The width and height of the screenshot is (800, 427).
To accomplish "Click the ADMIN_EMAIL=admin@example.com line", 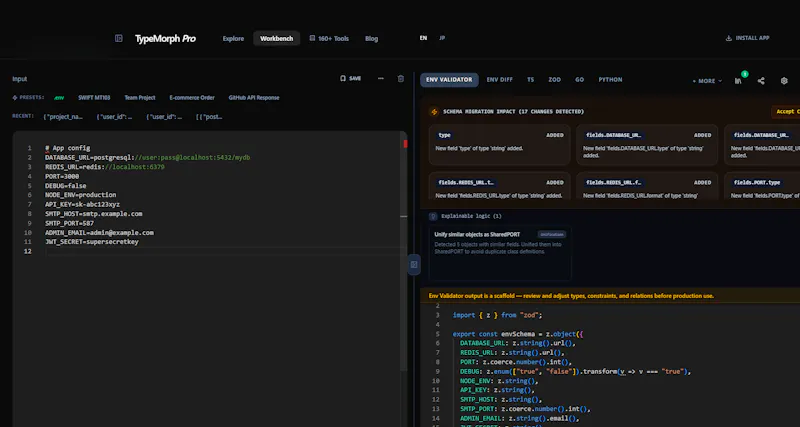I will coord(99,233).
